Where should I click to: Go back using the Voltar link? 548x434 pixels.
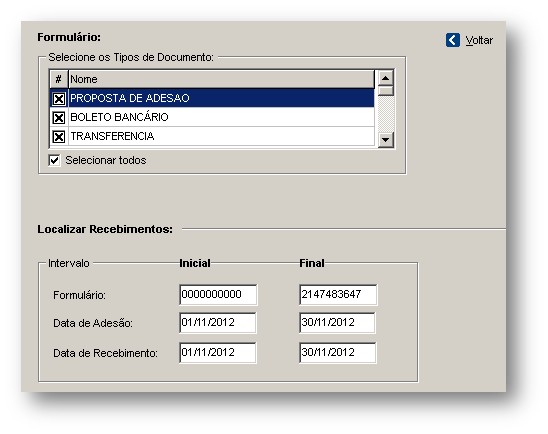[479, 41]
